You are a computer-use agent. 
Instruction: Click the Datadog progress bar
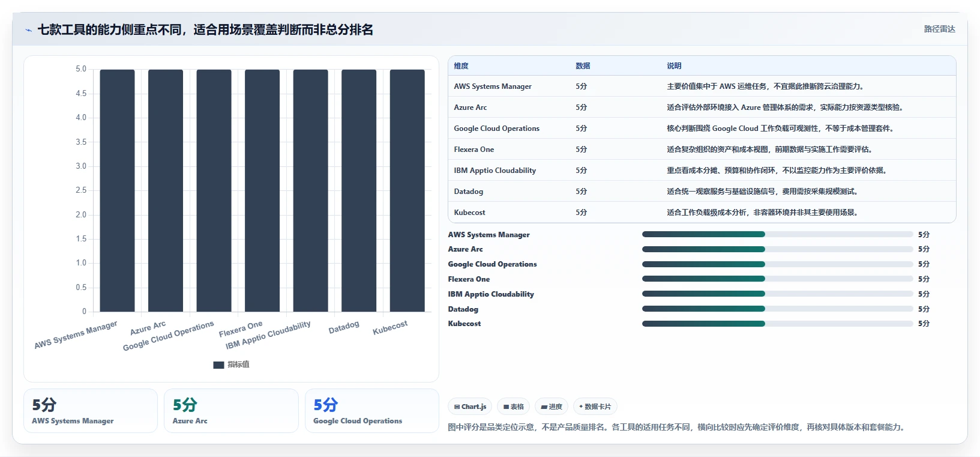(778, 309)
